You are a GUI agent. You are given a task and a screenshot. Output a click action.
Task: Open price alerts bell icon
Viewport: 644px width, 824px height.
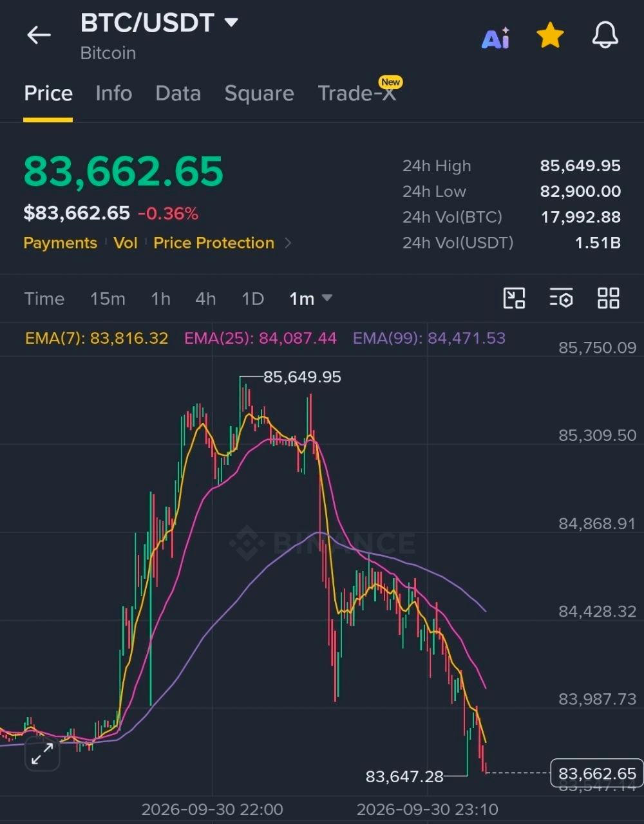[605, 35]
